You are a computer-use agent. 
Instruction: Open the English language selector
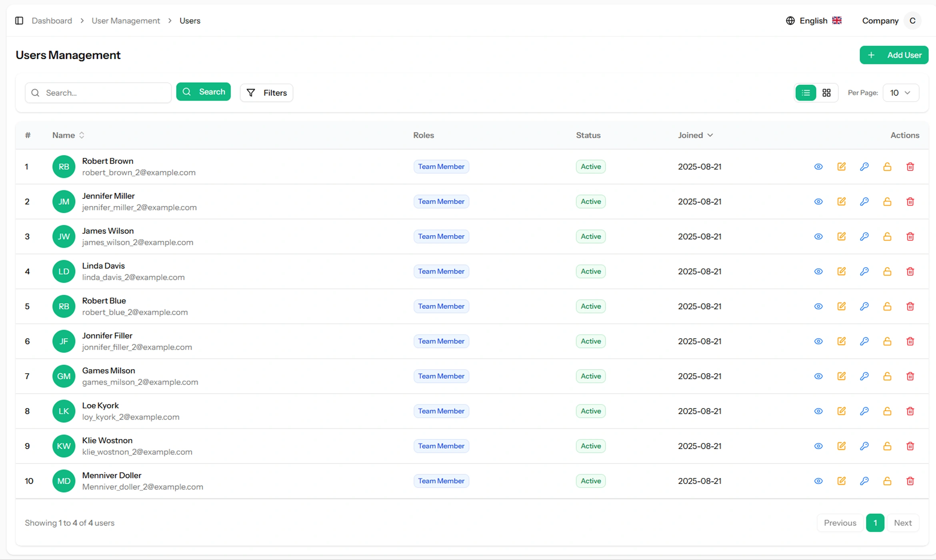pyautogui.click(x=814, y=20)
